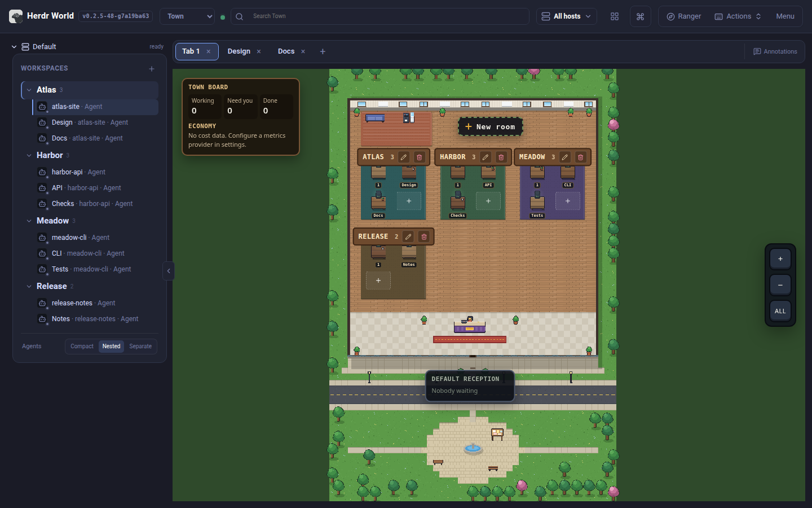Click the New room button

pos(491,127)
